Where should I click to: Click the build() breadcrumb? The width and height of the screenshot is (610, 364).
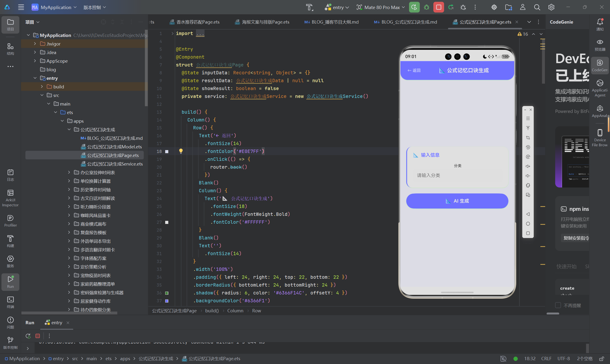[212, 311]
